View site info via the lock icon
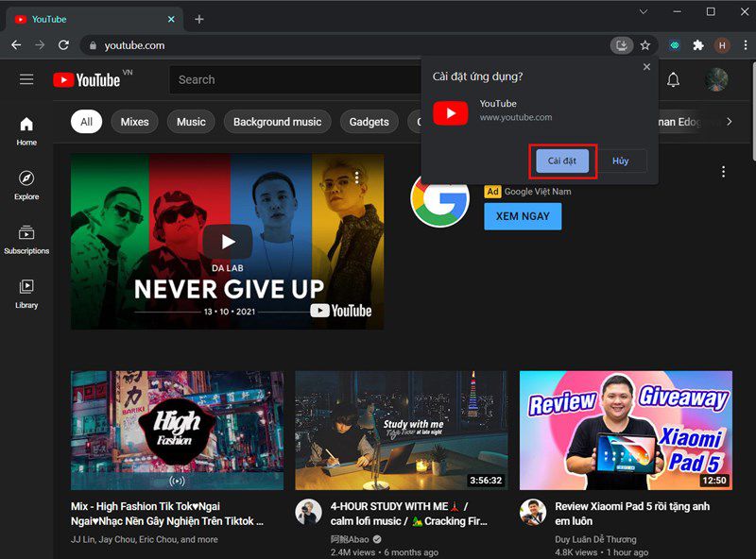The width and height of the screenshot is (756, 559). click(93, 45)
